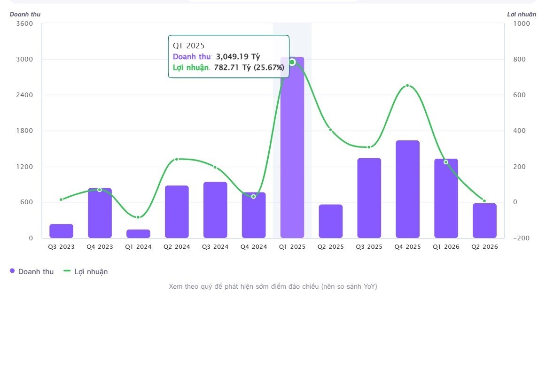Click the Q2 2025 revenue bar
Screen dimensions: 546x392
(x=331, y=221)
